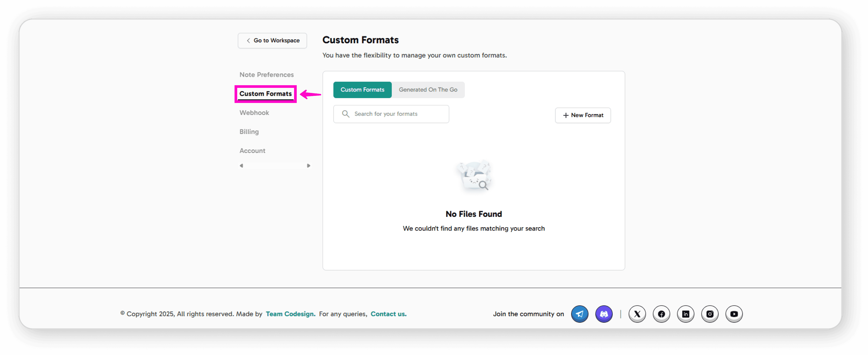This screenshot has width=868, height=355.
Task: Go to Billing settings
Action: 249,132
